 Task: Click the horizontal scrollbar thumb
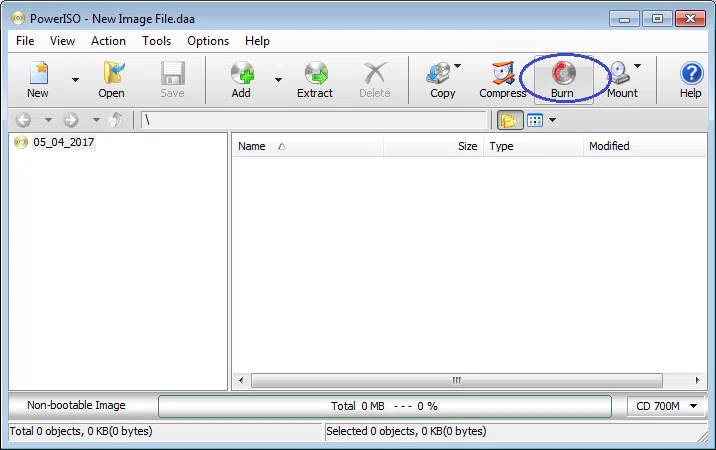click(x=457, y=381)
